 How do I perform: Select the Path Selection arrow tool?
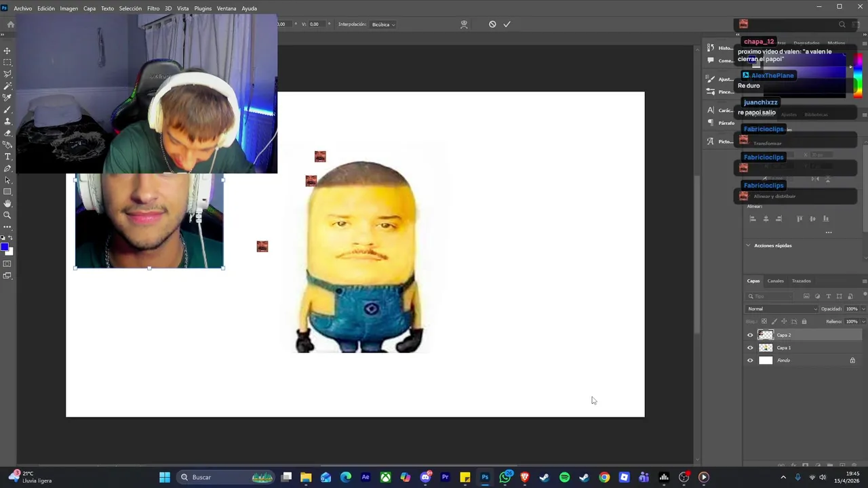pos(7,180)
